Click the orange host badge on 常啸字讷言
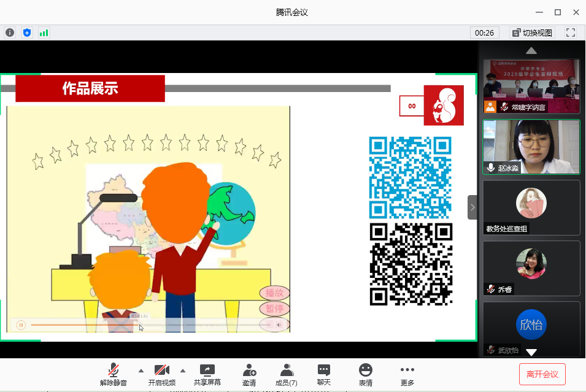The height and width of the screenshot is (392, 586). click(490, 107)
